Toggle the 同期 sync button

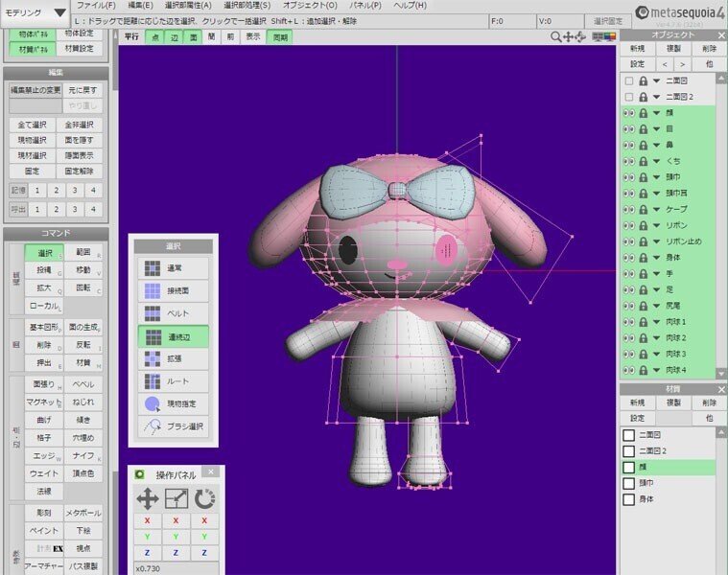pos(280,37)
